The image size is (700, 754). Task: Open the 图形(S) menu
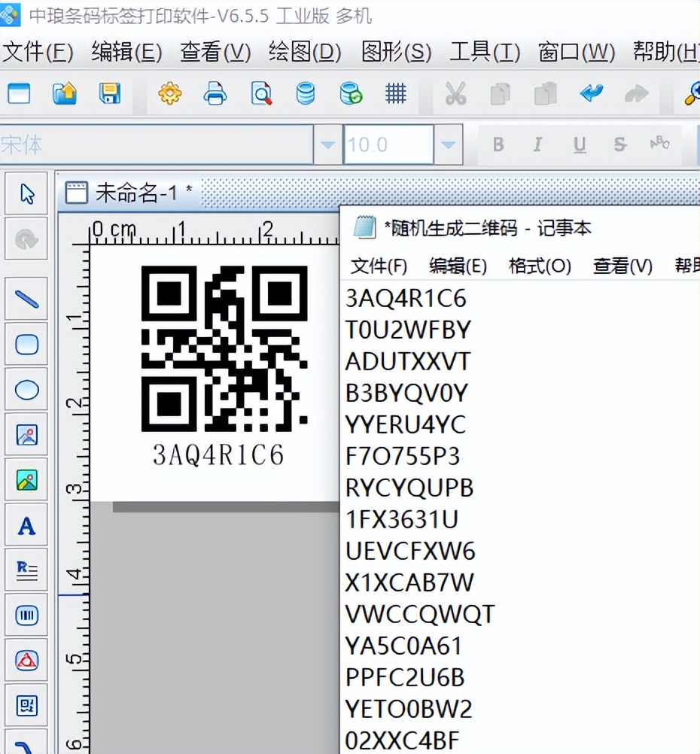396,51
